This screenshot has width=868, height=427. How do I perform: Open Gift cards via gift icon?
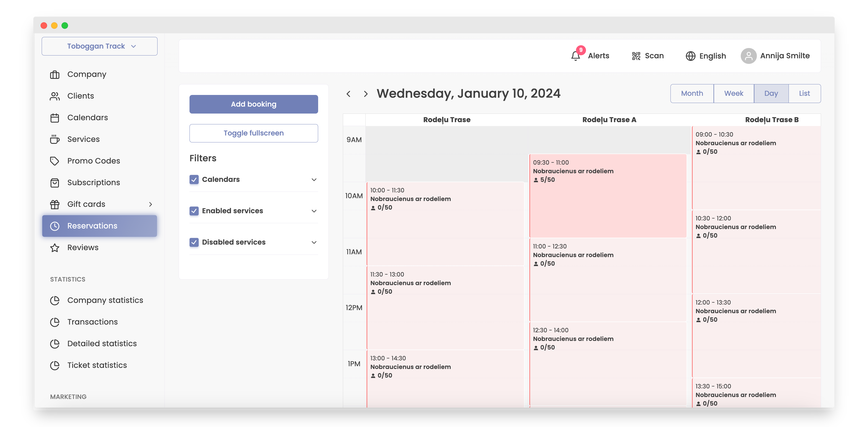click(54, 204)
